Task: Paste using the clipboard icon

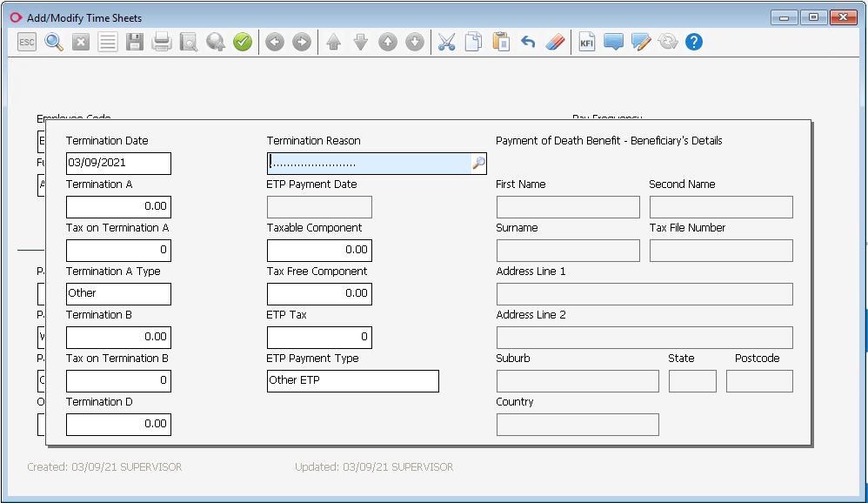Action: click(501, 42)
